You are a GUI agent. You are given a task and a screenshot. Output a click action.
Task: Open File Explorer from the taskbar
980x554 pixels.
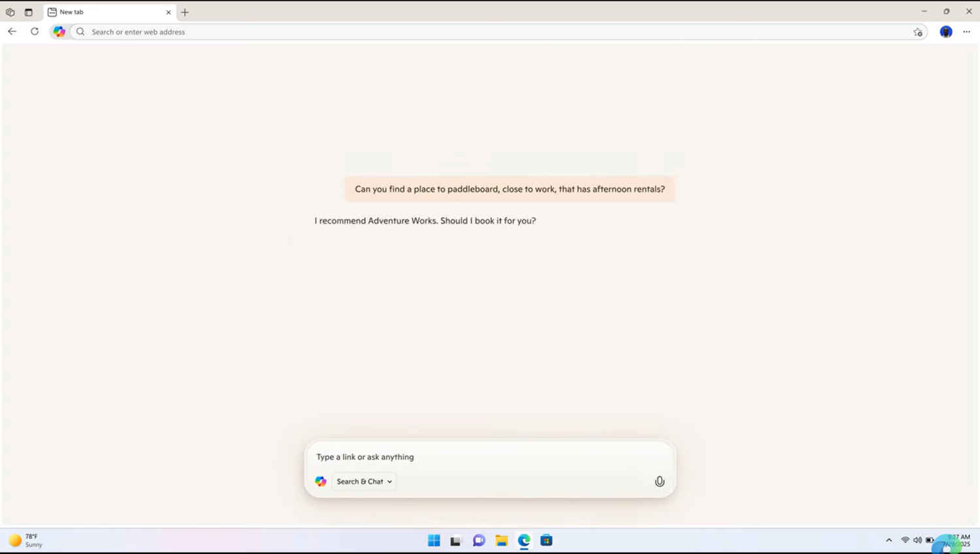[x=501, y=540]
